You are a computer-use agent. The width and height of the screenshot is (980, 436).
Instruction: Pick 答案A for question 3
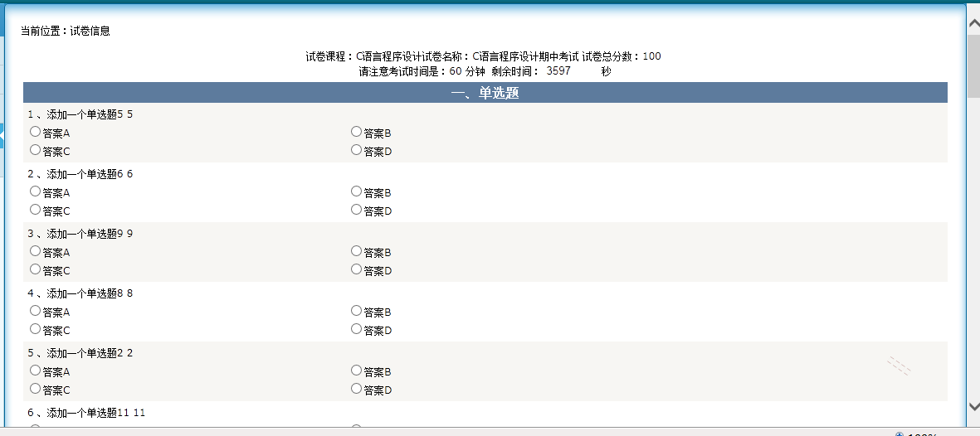(35, 250)
